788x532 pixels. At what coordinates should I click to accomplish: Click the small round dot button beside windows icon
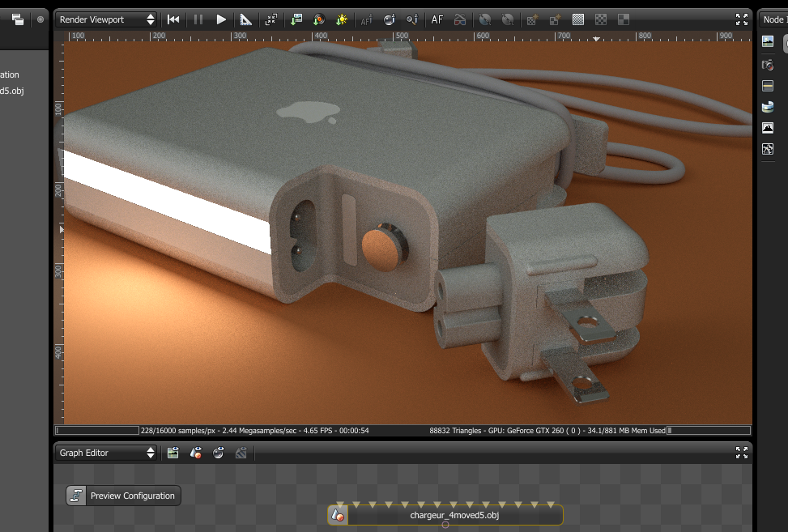40,19
